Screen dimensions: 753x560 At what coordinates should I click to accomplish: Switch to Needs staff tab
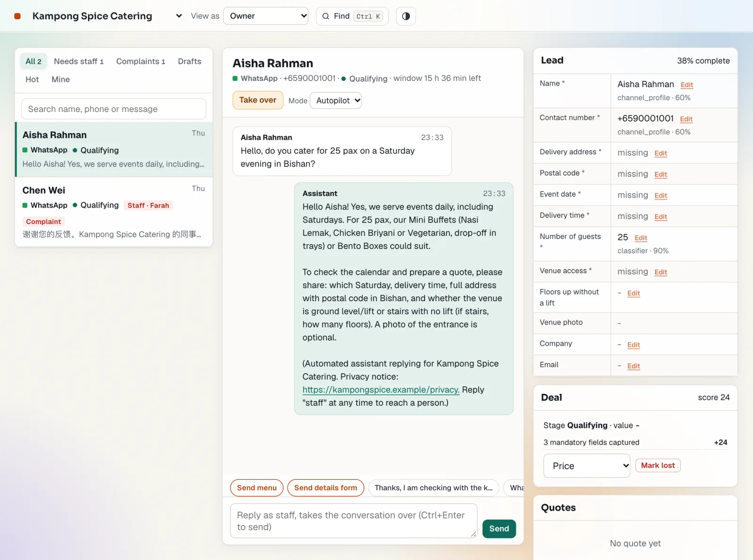[x=79, y=61]
